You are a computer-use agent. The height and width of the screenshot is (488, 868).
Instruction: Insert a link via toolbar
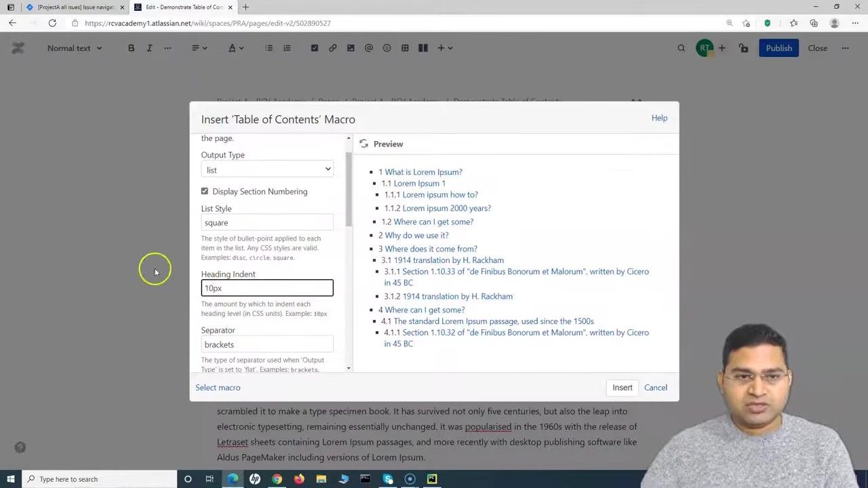(x=332, y=48)
